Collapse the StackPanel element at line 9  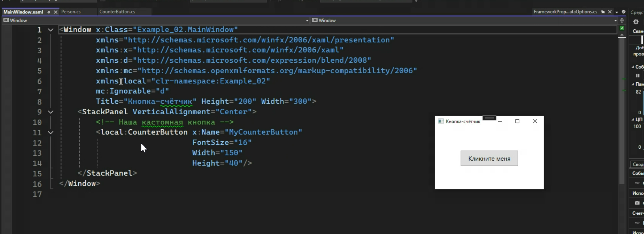(51, 112)
